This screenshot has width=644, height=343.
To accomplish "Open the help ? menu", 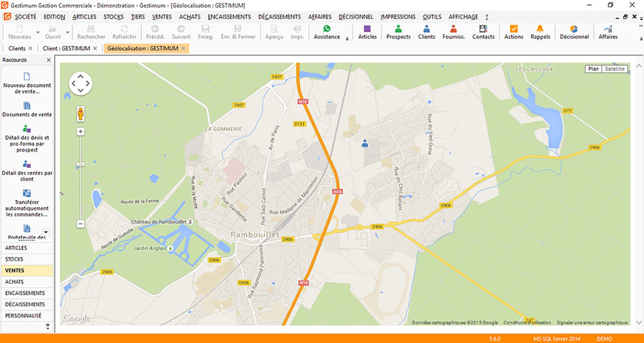I will (487, 17).
